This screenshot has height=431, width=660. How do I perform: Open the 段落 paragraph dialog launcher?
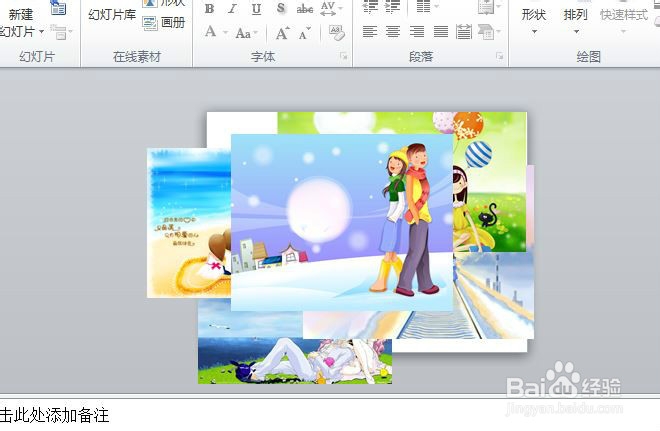[500, 56]
